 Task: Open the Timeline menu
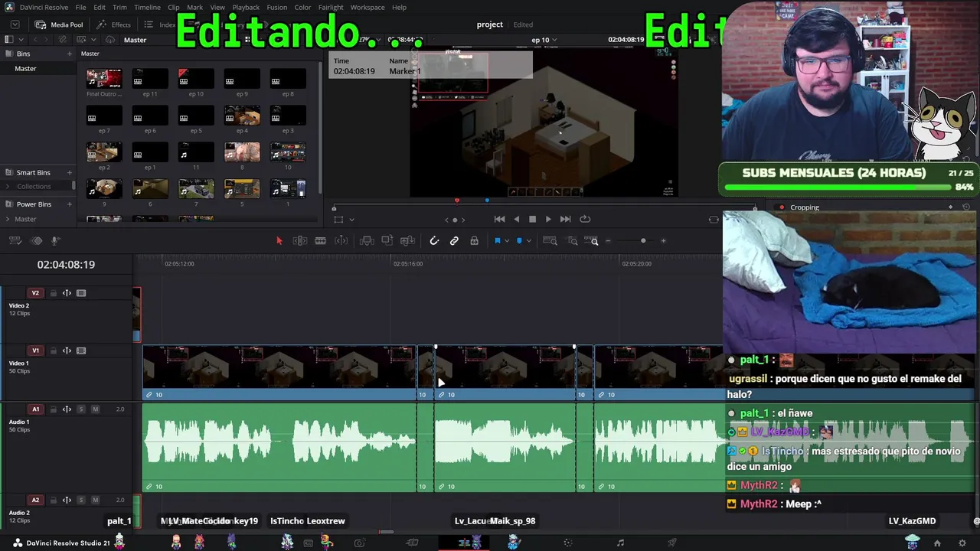(x=147, y=8)
